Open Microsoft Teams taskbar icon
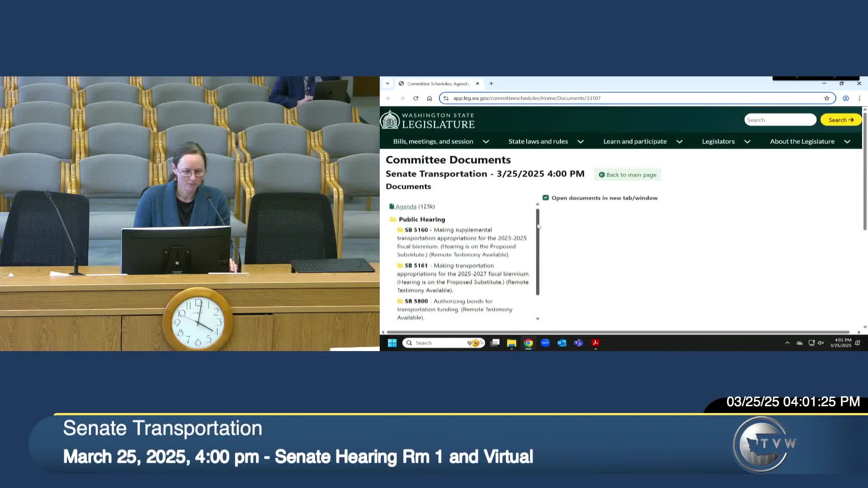 click(x=579, y=343)
